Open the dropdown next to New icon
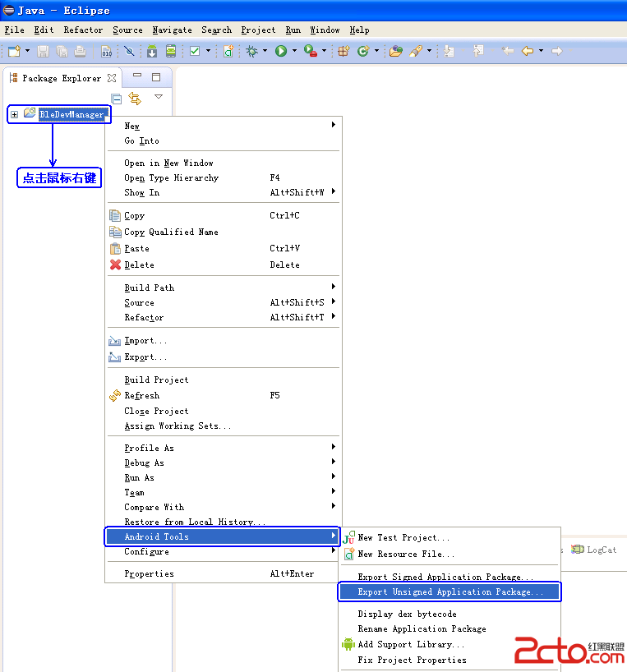 click(x=27, y=51)
